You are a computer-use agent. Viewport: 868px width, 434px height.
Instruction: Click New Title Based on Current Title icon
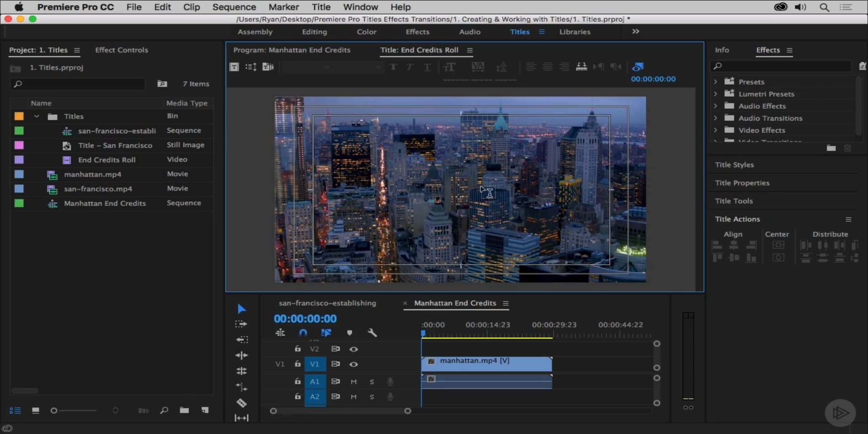234,67
